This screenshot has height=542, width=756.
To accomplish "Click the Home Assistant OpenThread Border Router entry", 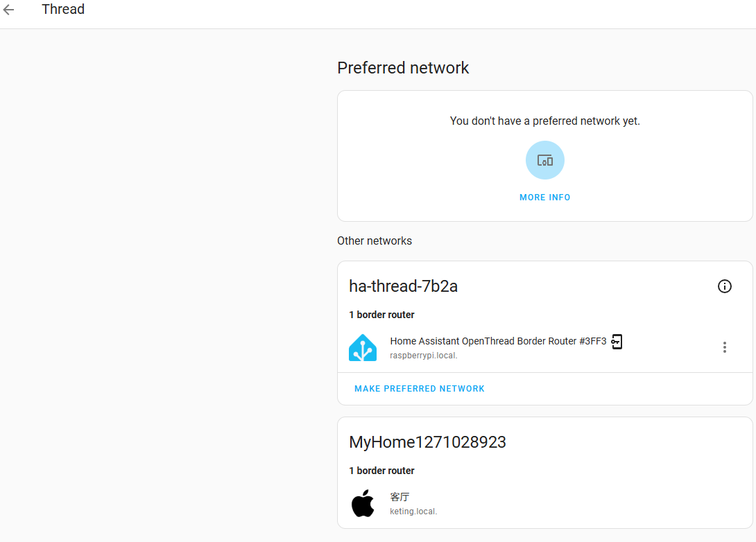I will coord(499,341).
